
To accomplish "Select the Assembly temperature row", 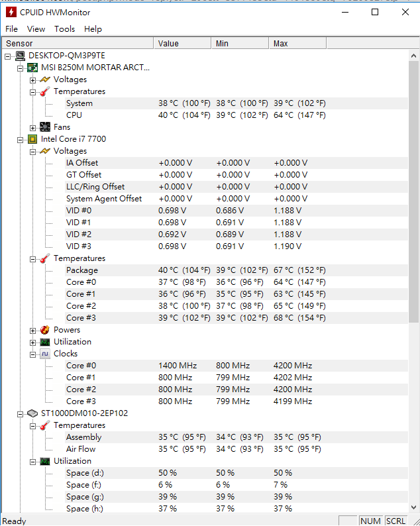I will [x=236, y=437].
